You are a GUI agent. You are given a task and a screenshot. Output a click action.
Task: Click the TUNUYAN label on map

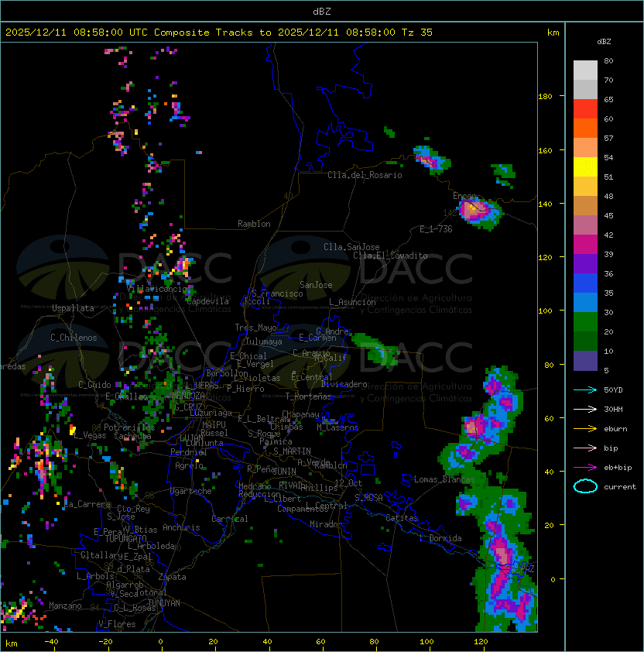pos(164,603)
